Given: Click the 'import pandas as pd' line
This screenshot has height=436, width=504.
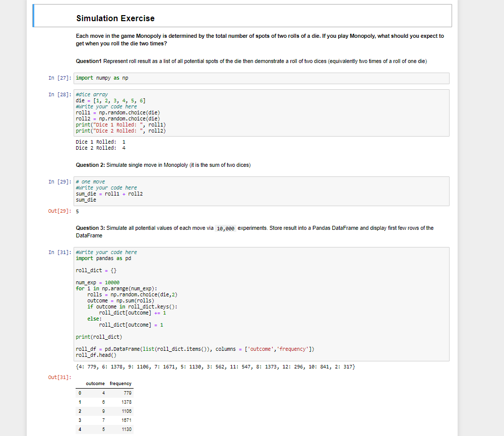Looking at the screenshot, I should [103, 259].
